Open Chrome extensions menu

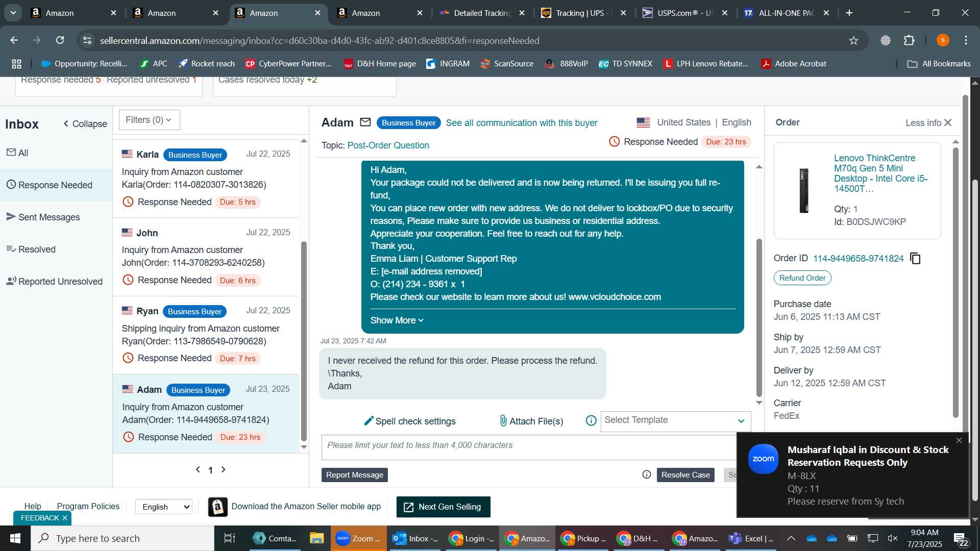[909, 40]
